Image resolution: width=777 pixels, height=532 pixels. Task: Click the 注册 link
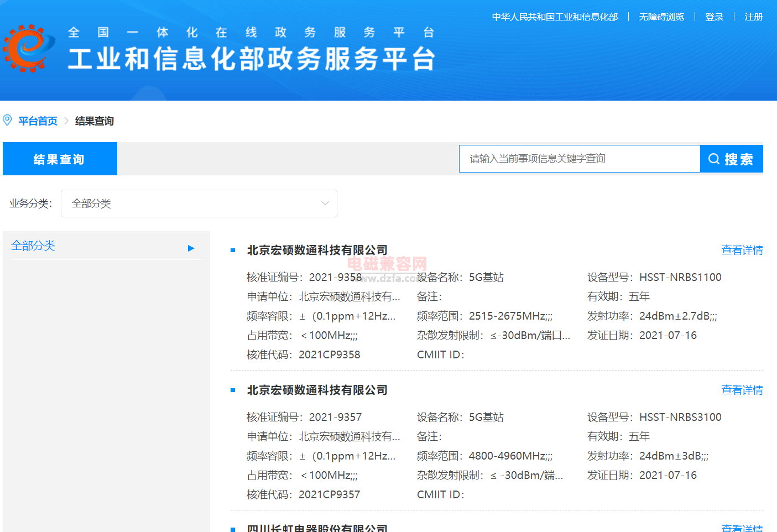click(754, 17)
